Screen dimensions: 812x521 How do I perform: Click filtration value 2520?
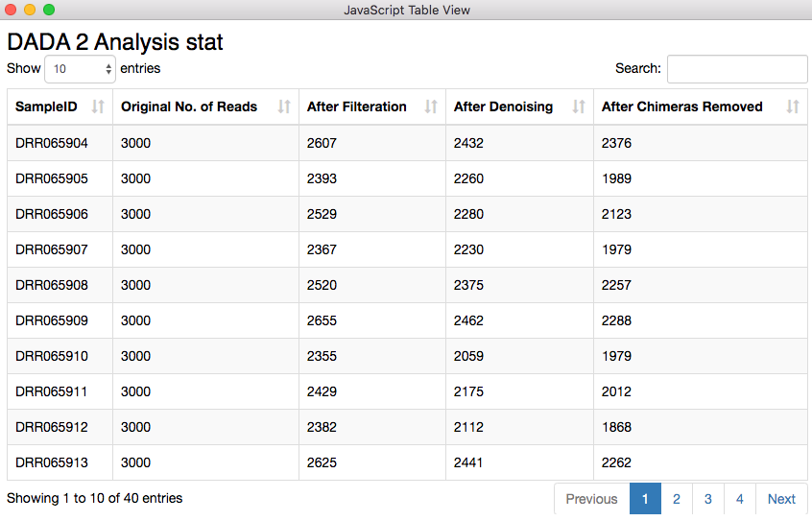(x=322, y=285)
